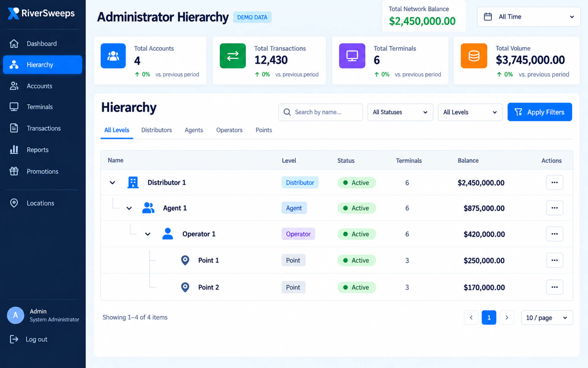Click the Log out arrow icon
This screenshot has width=588, height=368.
(x=14, y=339)
